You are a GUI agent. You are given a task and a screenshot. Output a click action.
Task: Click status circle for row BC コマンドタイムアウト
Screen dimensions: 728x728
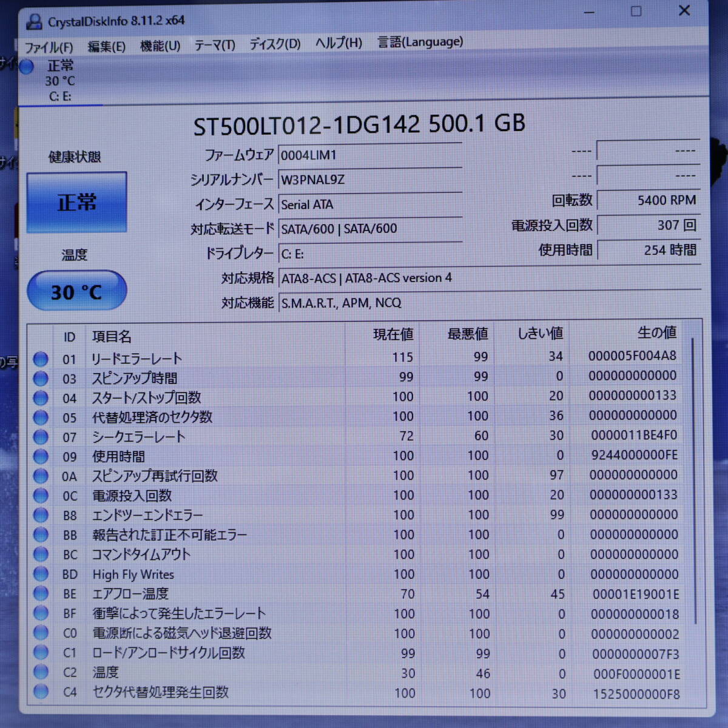point(41,554)
